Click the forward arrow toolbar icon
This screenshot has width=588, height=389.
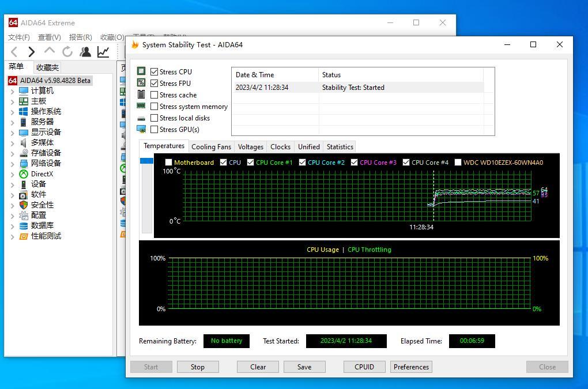point(32,52)
